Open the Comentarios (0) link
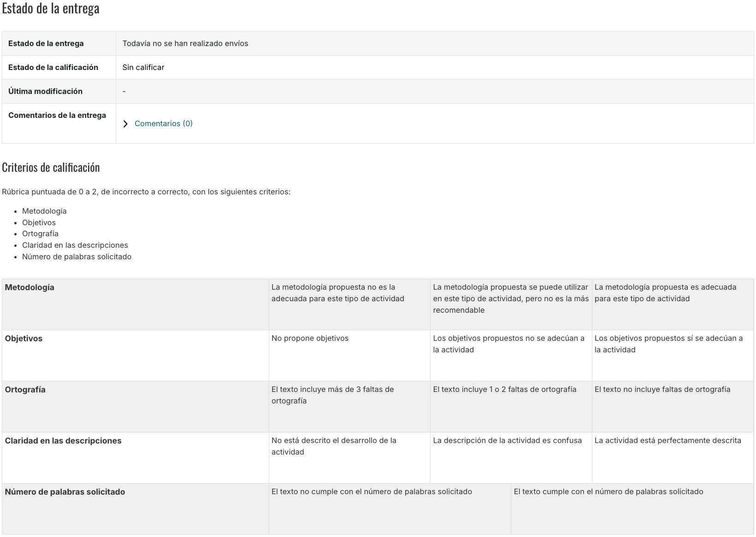The height and width of the screenshot is (537, 756). [163, 123]
